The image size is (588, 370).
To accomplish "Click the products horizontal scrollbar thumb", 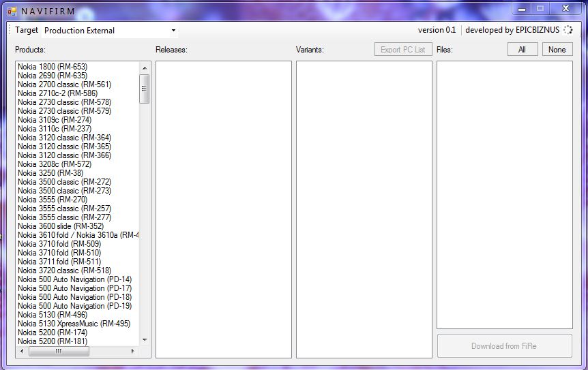I will tap(59, 352).
